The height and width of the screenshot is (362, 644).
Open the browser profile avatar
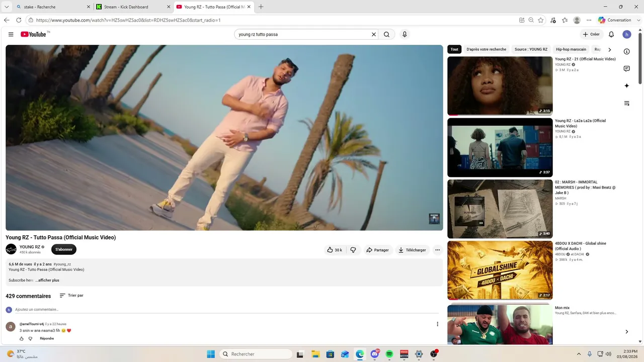coord(577,20)
